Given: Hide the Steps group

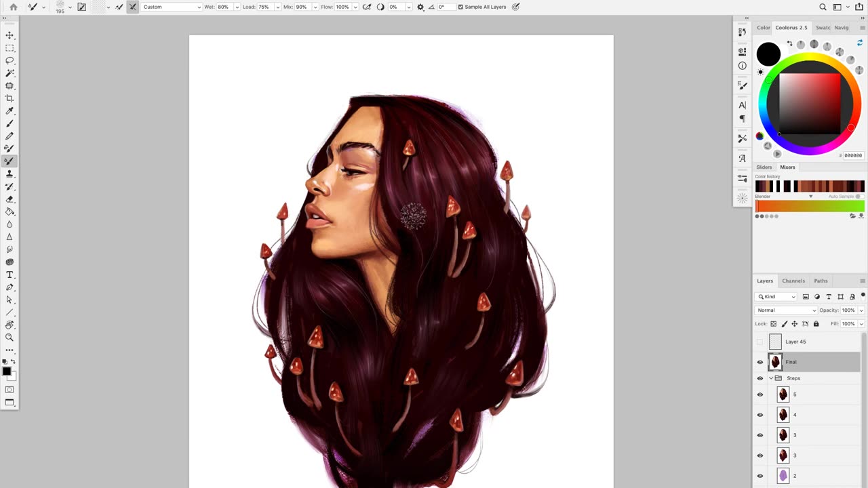Looking at the screenshot, I should coord(759,378).
